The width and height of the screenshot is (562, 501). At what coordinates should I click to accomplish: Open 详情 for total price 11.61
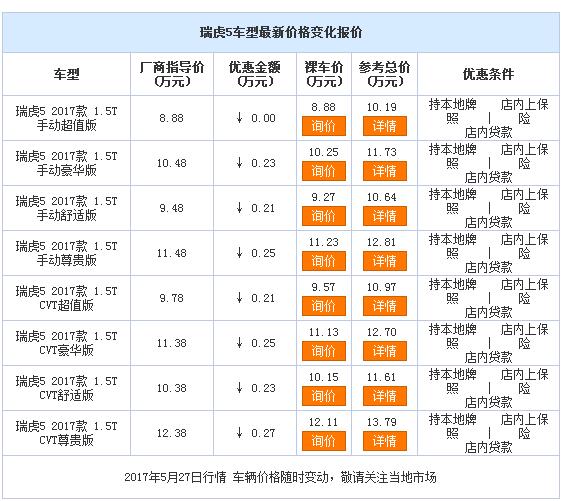pyautogui.click(x=385, y=396)
